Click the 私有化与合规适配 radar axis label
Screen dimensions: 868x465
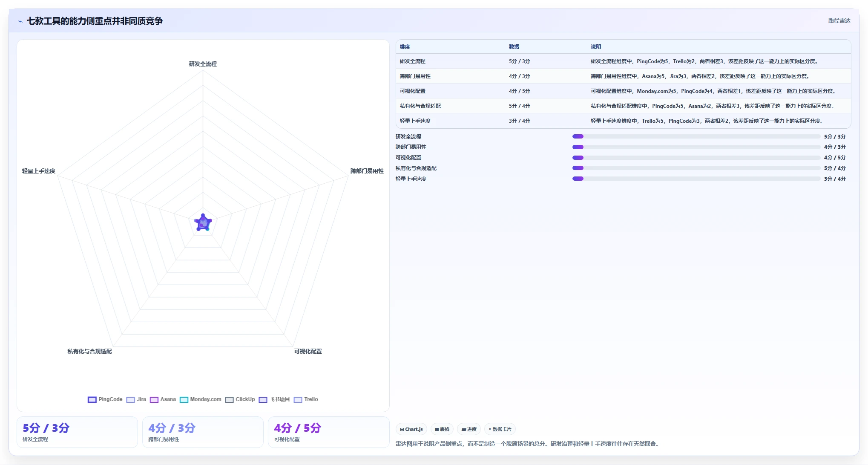click(x=89, y=351)
